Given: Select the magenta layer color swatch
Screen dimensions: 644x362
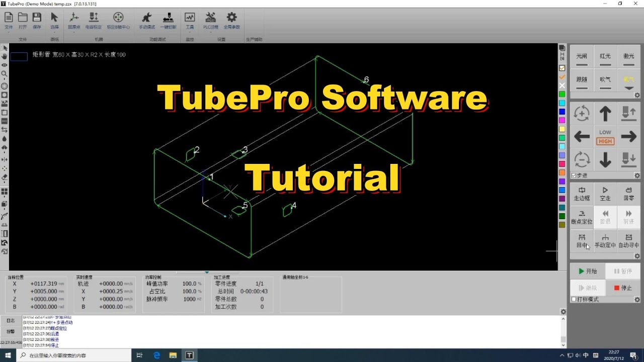Looking at the screenshot, I should [x=562, y=120].
